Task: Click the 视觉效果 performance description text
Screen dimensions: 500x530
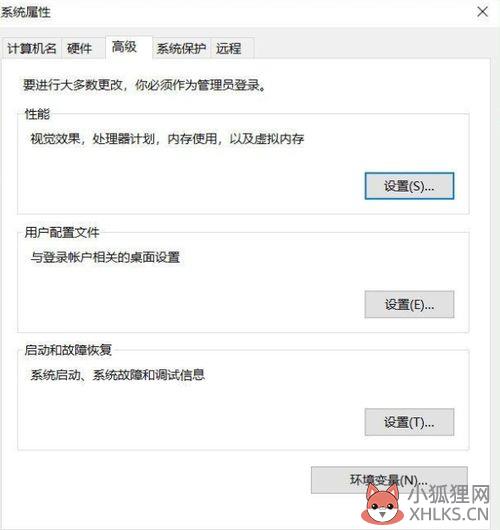Action: (x=167, y=139)
